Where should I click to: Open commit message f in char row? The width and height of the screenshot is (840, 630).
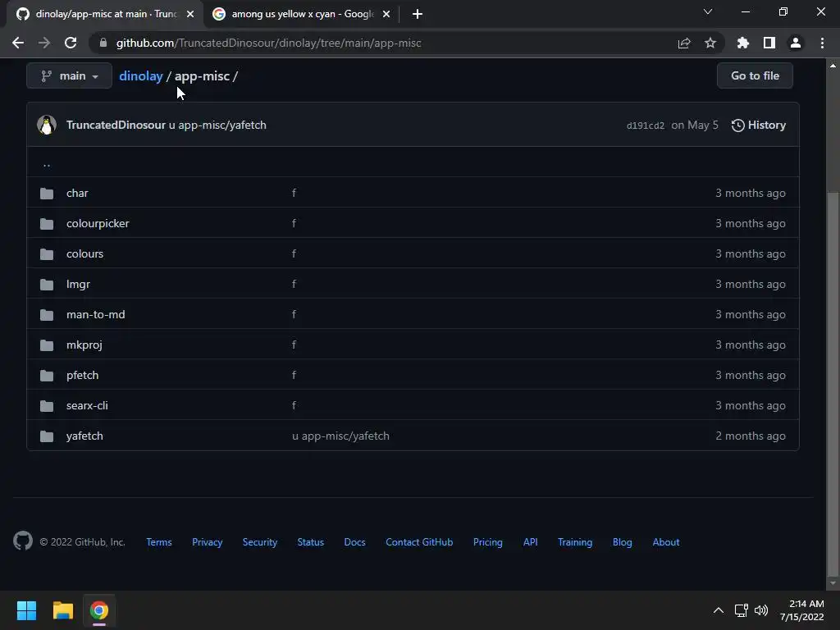294,193
